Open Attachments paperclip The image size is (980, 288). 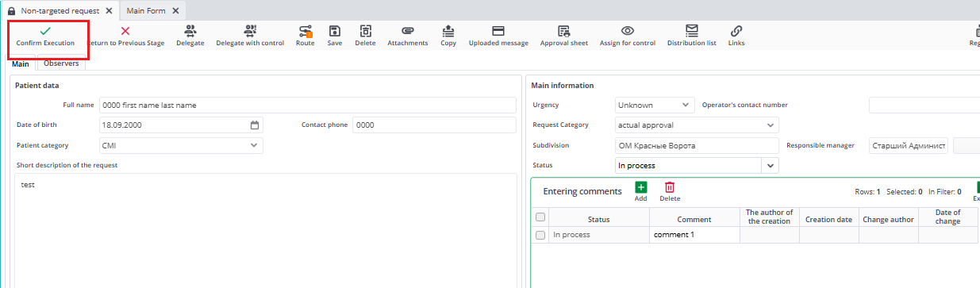click(x=408, y=31)
